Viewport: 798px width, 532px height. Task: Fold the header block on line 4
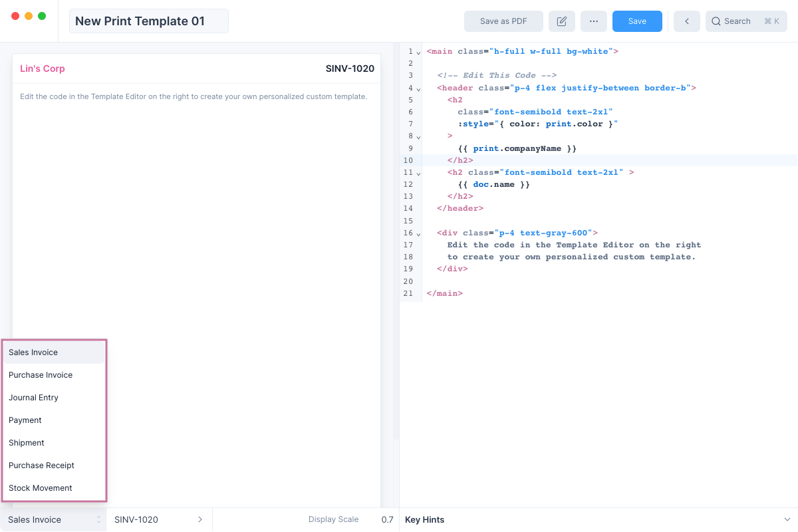tap(418, 88)
